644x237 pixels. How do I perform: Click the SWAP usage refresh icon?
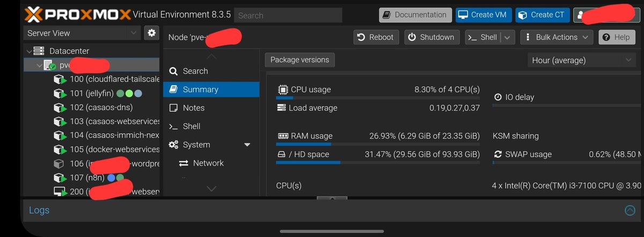pyautogui.click(x=497, y=154)
